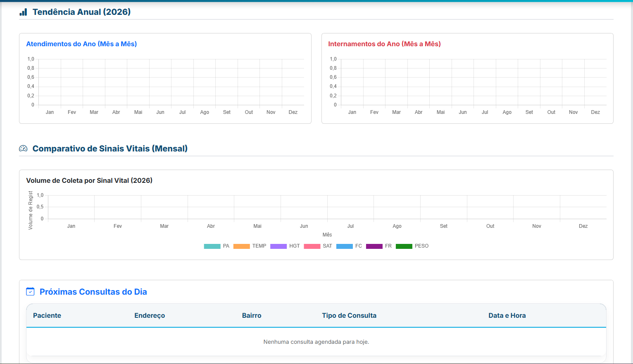Hide the TEMP series via its legend label
This screenshot has height=364, width=633.
pos(259,246)
